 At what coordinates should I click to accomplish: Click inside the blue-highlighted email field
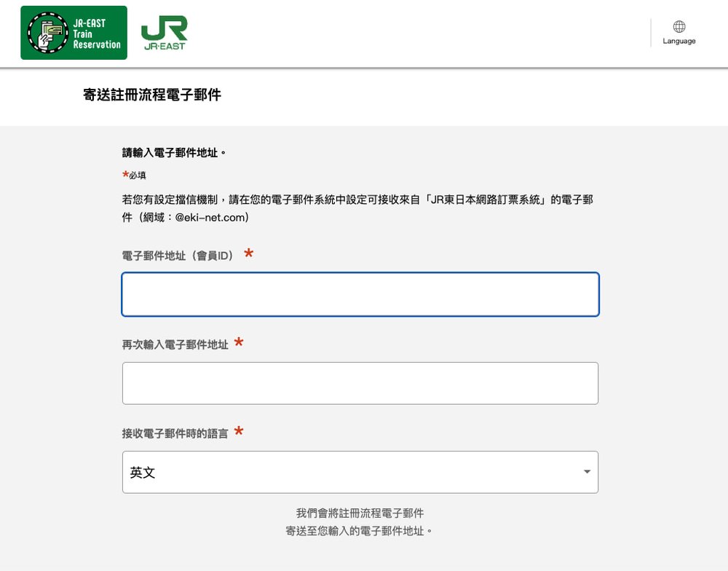point(360,294)
